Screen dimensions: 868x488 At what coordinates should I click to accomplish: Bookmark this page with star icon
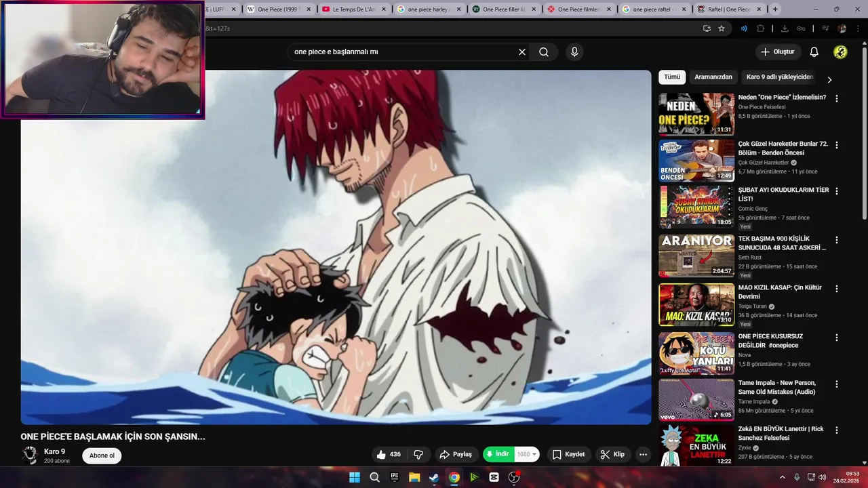tap(722, 28)
